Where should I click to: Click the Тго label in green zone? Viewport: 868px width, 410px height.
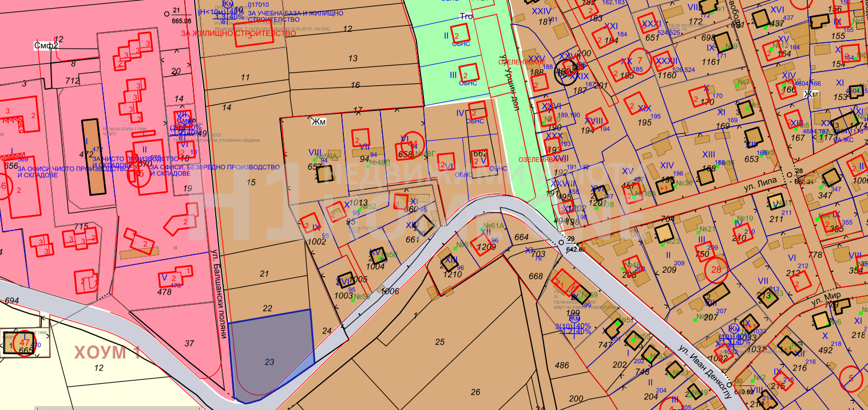click(466, 17)
